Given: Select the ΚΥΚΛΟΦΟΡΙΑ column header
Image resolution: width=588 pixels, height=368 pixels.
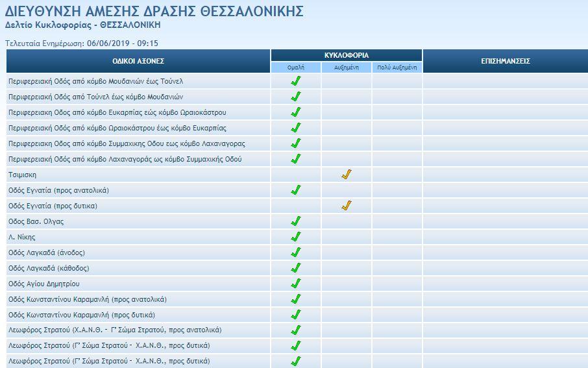Looking at the screenshot, I should [x=346, y=55].
